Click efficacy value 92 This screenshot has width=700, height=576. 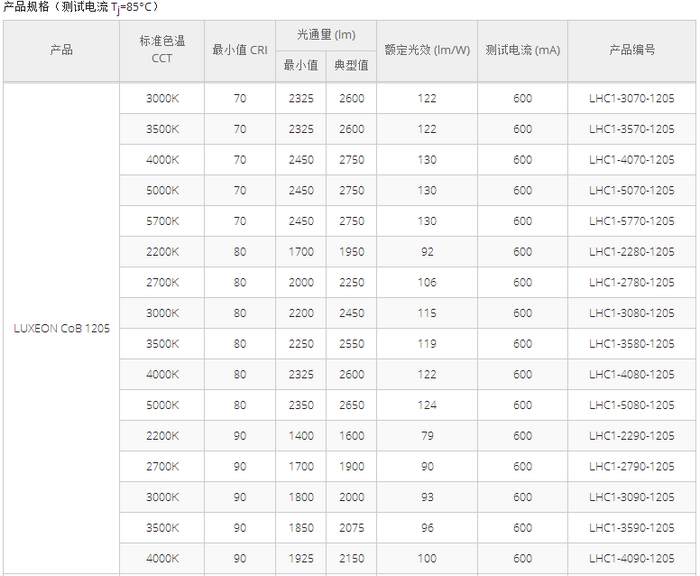pyautogui.click(x=427, y=252)
